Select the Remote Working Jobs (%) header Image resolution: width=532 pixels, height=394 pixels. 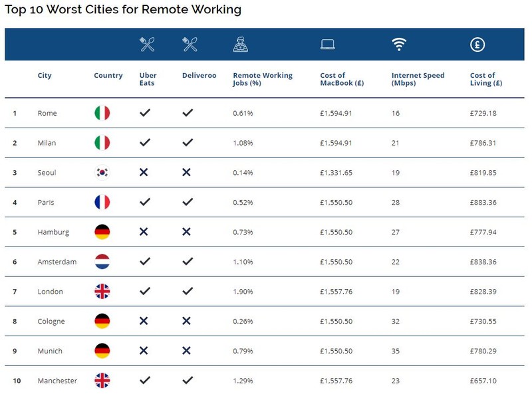(263, 79)
